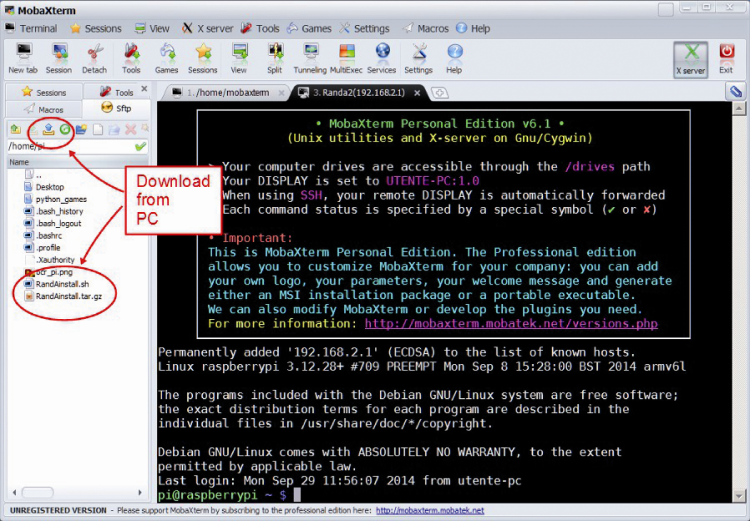Refresh the Sftp folder listing

(x=65, y=129)
